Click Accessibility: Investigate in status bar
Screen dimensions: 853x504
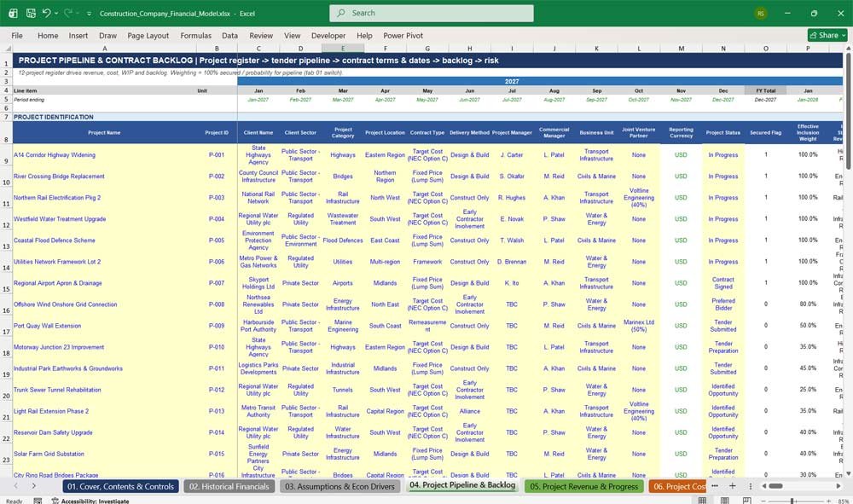pyautogui.click(x=90, y=501)
